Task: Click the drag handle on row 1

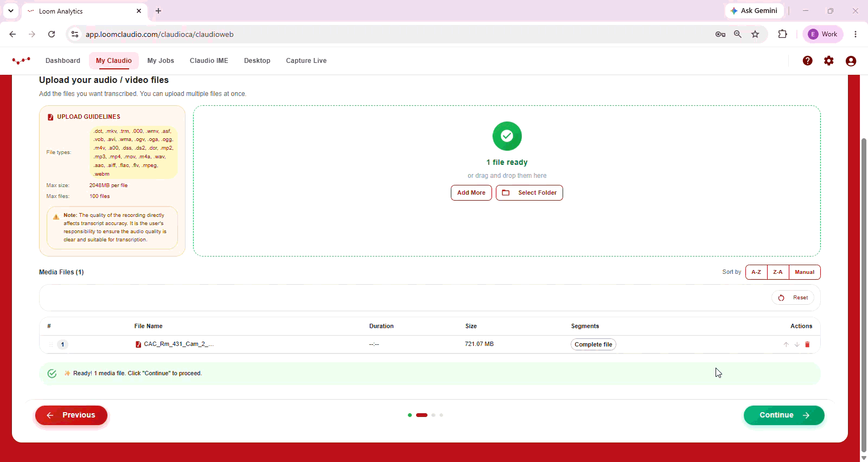Action: coord(50,344)
